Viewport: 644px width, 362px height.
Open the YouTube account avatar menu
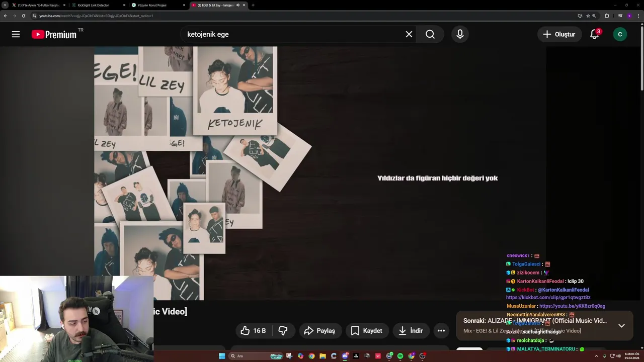620,34
